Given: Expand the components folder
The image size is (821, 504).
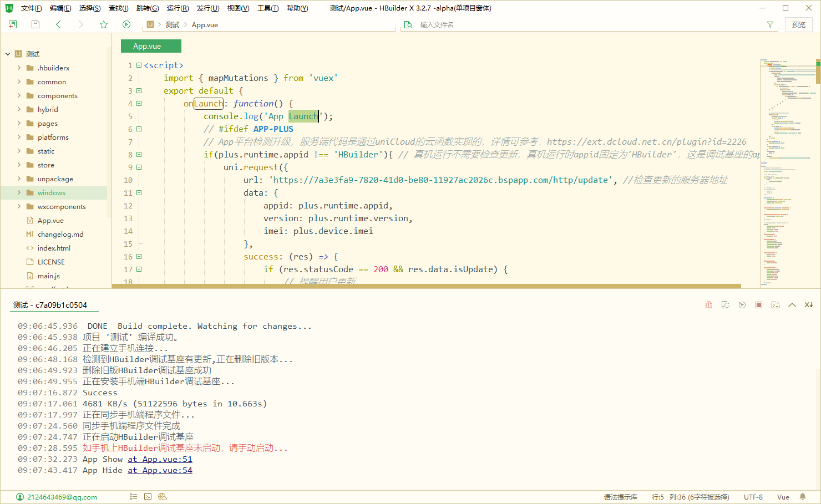Looking at the screenshot, I should [19, 95].
